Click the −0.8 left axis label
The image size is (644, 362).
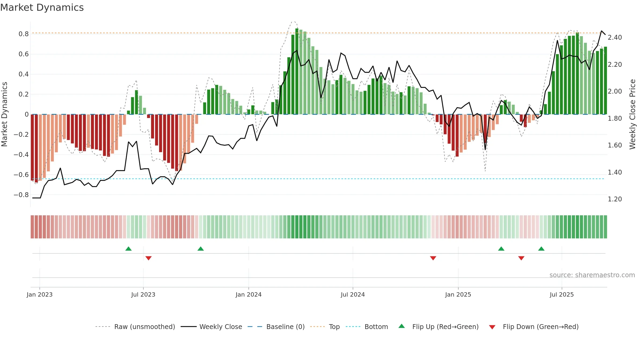tap(21, 195)
